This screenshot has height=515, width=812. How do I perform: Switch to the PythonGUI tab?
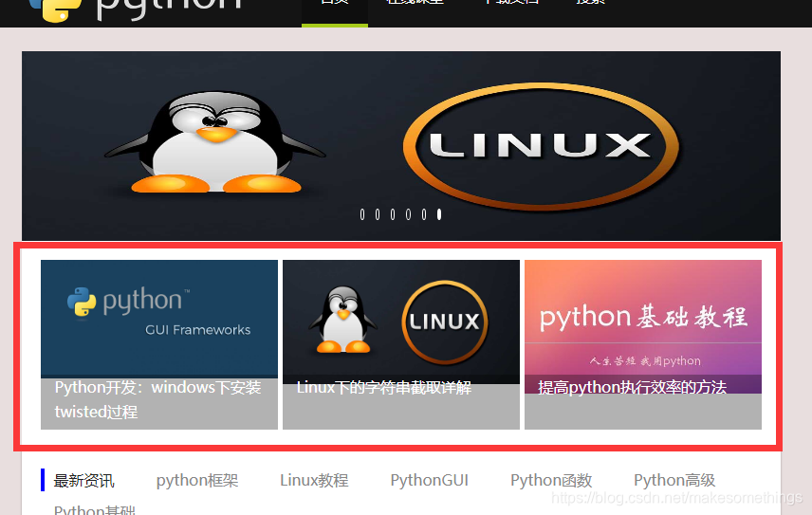pos(430,480)
